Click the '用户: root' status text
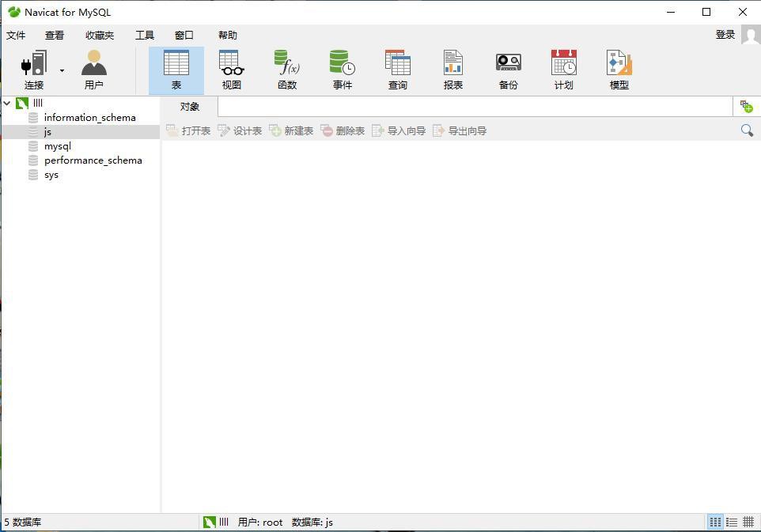Image resolution: width=761 pixels, height=532 pixels. point(260,522)
